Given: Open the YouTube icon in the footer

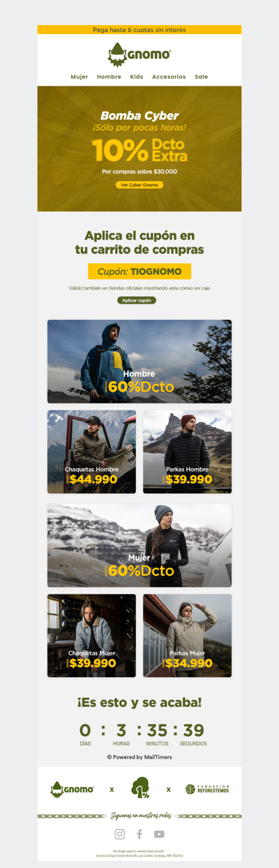Looking at the screenshot, I should [x=159, y=834].
